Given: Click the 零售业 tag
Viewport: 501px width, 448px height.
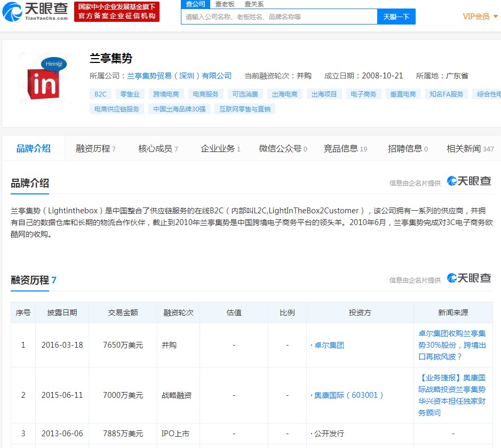Looking at the screenshot, I should pos(130,94).
